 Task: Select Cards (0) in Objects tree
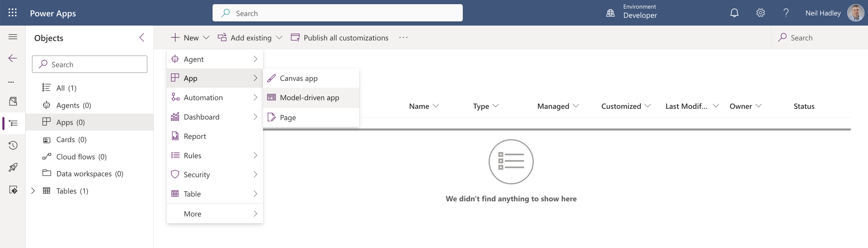(90, 139)
